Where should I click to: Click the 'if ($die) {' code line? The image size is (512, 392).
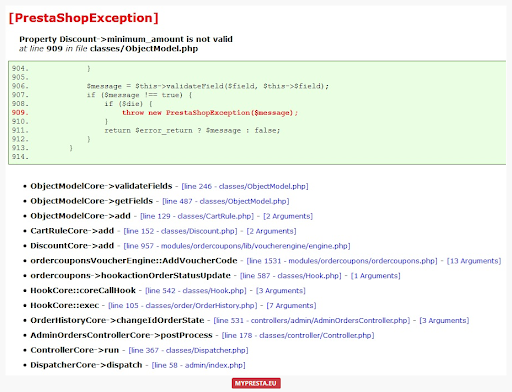(x=128, y=104)
